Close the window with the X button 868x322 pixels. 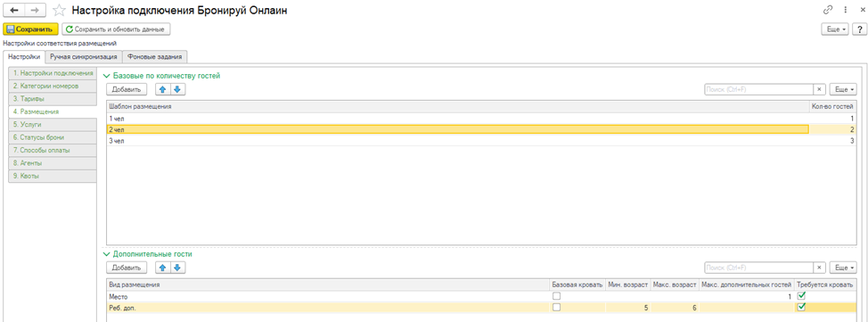(x=862, y=10)
